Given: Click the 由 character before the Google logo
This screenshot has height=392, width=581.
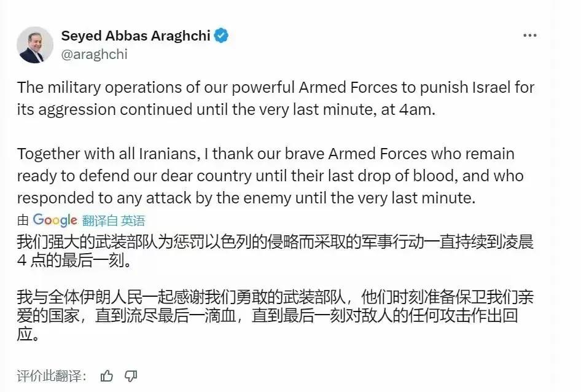Looking at the screenshot, I should pos(23,221).
